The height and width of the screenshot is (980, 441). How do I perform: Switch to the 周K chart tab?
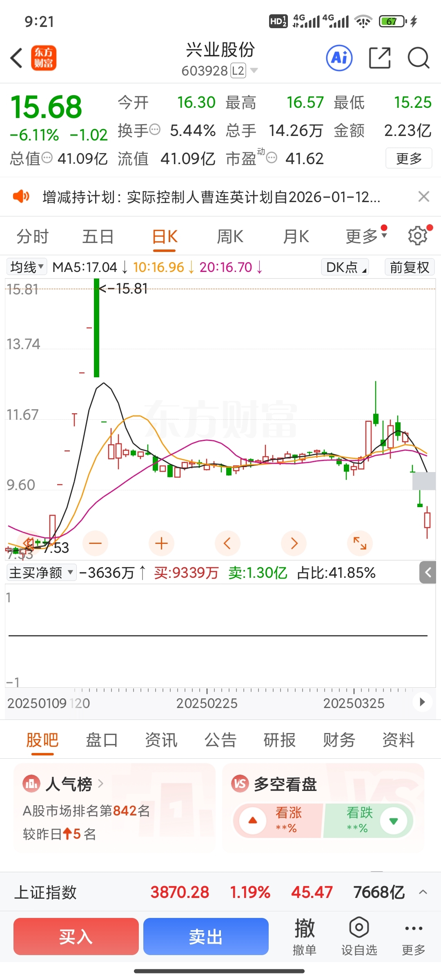pos(230,236)
